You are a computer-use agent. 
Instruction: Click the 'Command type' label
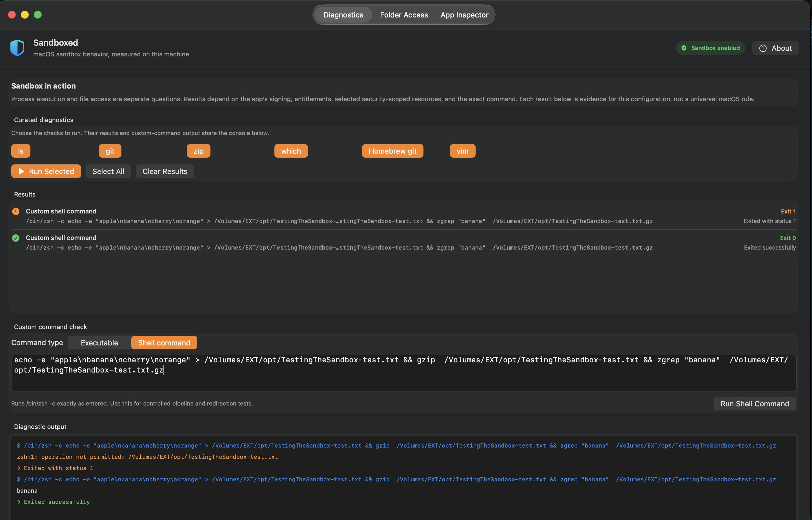point(37,343)
